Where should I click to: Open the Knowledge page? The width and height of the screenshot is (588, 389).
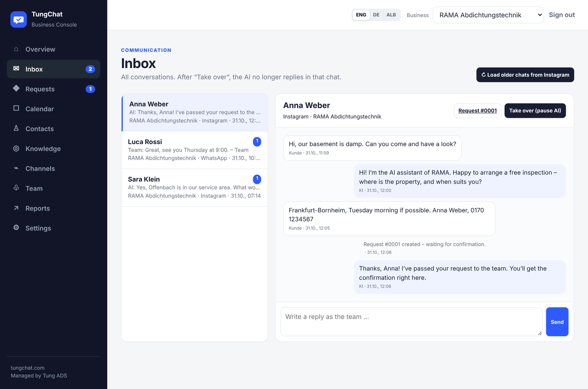click(x=54, y=149)
